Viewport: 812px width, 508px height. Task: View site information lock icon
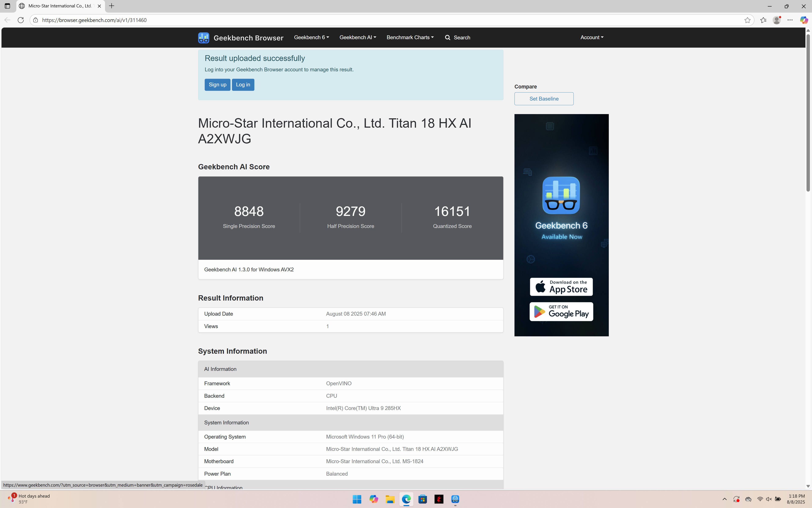pyautogui.click(x=36, y=20)
